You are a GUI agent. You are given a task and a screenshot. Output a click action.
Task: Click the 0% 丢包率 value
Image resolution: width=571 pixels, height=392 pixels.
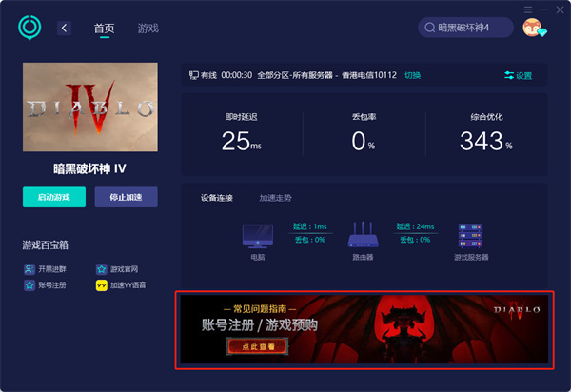point(364,141)
